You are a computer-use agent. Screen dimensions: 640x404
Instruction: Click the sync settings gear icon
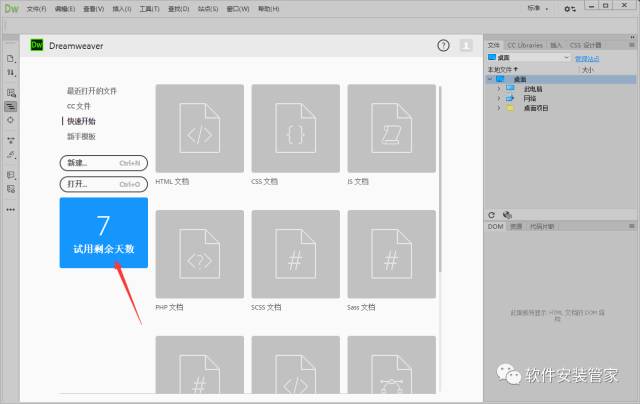[x=570, y=8]
